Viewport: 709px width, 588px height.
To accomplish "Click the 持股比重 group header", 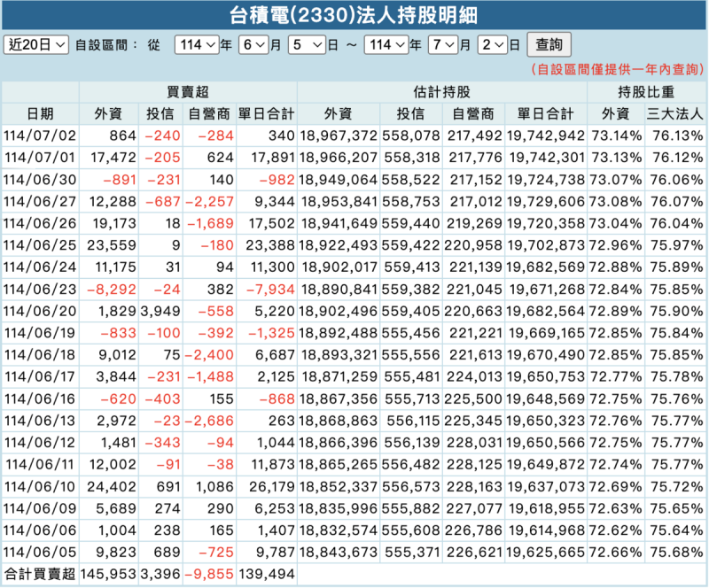I will point(646,92).
